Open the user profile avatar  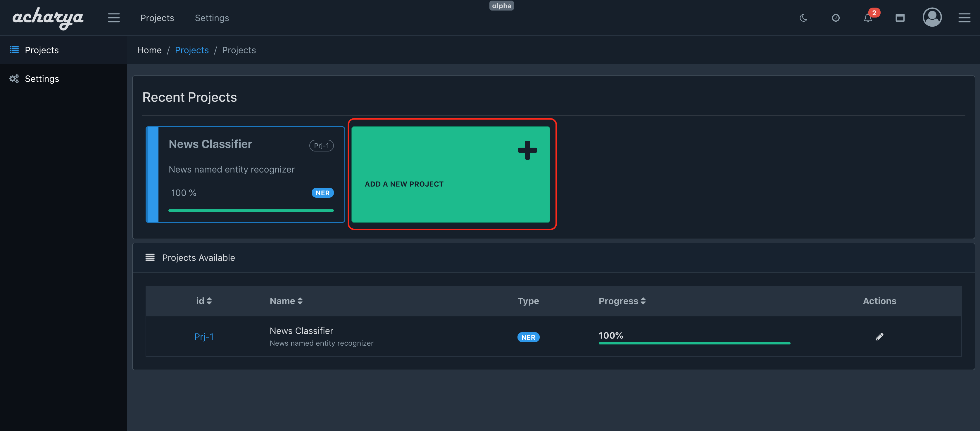[932, 18]
